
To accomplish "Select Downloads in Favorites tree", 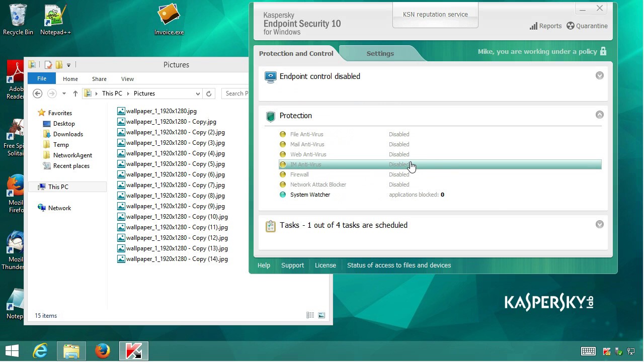I will click(68, 134).
